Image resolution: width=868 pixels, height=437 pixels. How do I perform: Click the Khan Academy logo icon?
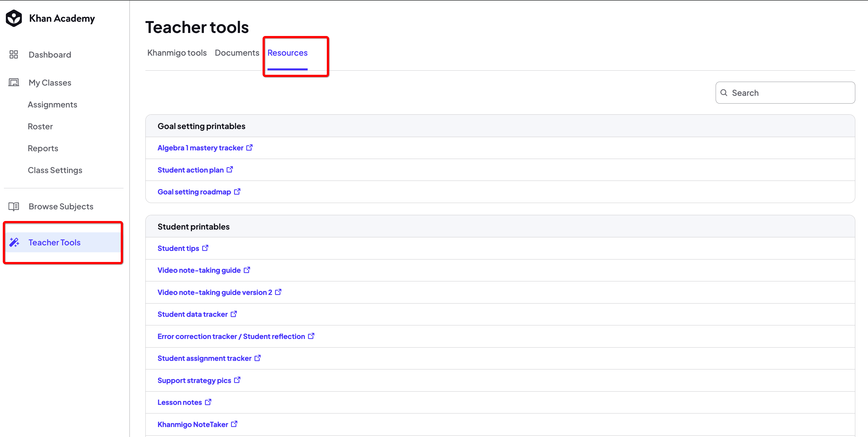coord(14,18)
